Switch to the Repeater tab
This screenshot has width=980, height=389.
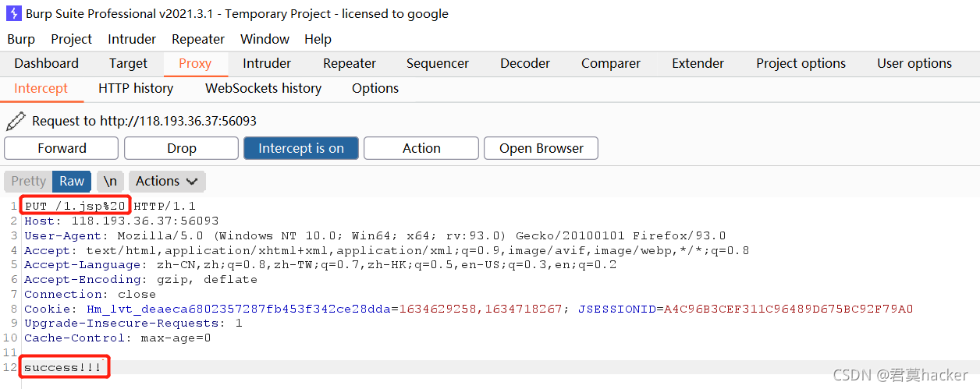(350, 63)
